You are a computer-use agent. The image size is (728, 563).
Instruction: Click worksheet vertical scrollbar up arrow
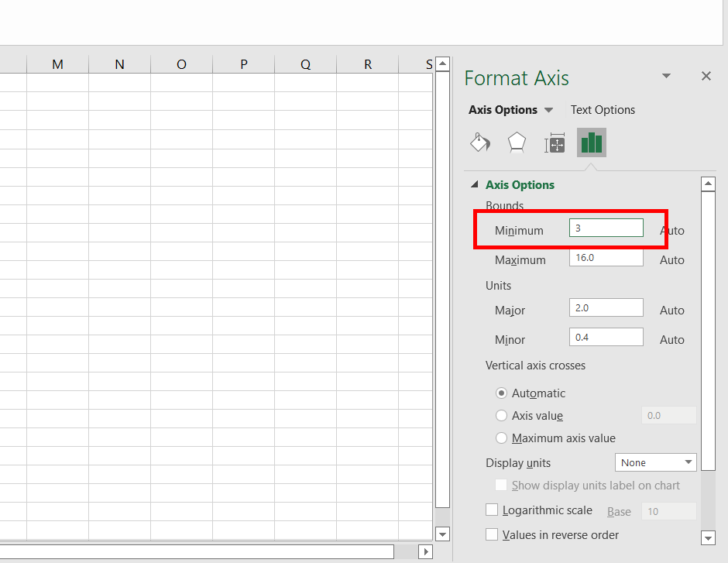443,64
